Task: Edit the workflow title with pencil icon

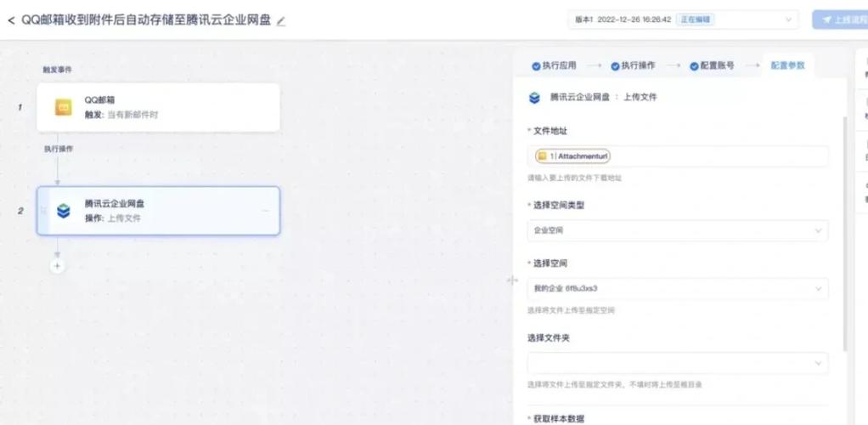Action: 281,21
